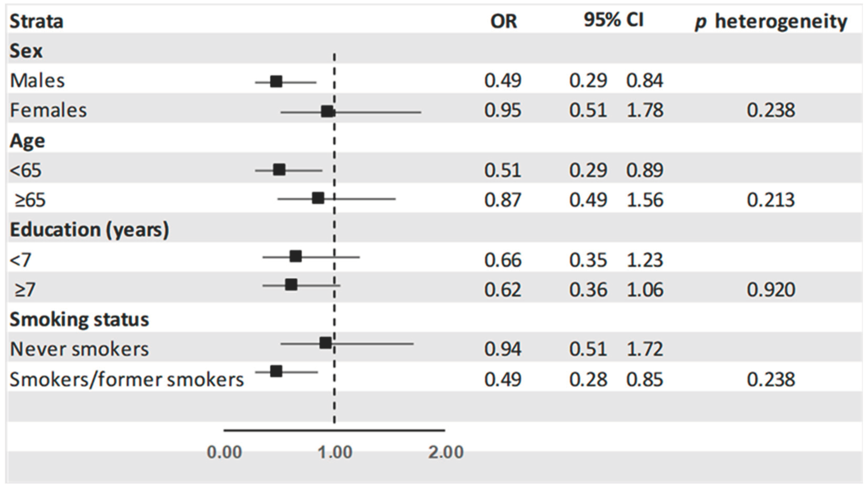
Task: Click the Smoking status group heading
Action: coord(79,319)
